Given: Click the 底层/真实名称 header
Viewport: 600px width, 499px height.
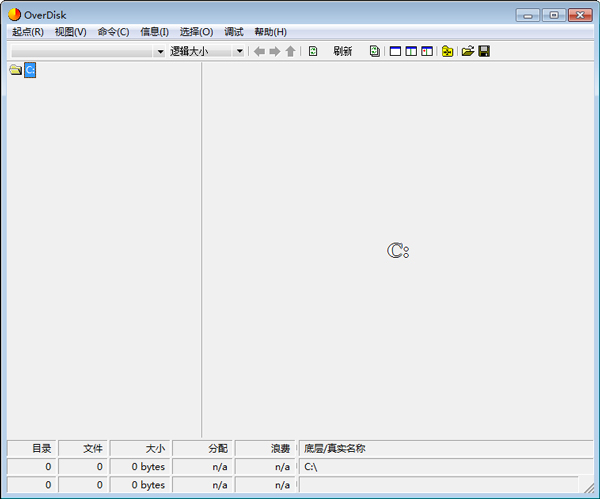Looking at the screenshot, I should (x=446, y=448).
